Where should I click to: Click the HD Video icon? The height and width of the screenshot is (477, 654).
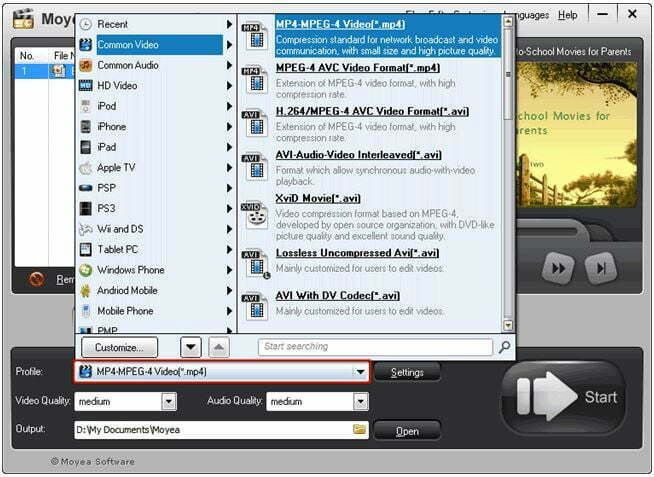tap(86, 85)
